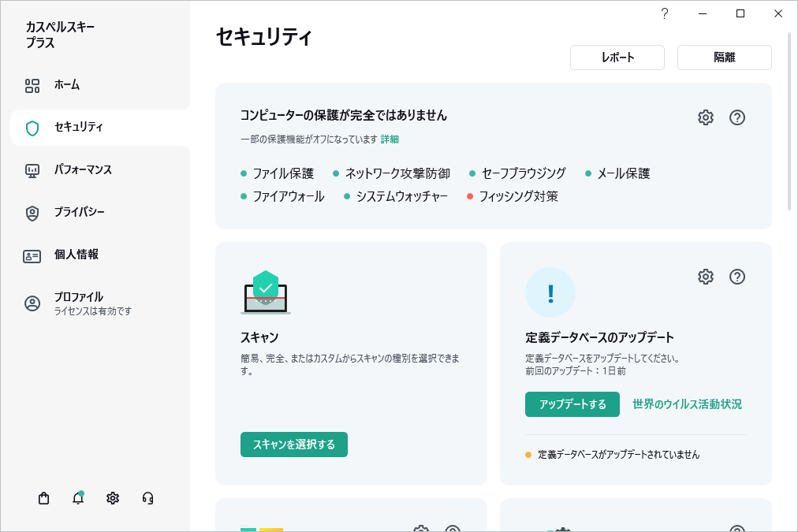
Task: Click the レポート button
Action: tap(617, 58)
